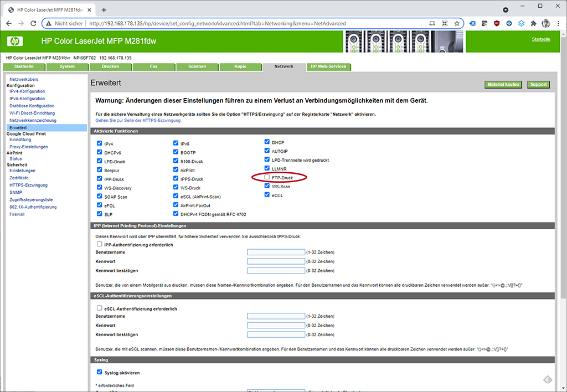Image resolution: width=567 pixels, height=392 pixels.
Task: Reload the printer configuration page
Action: point(33,24)
